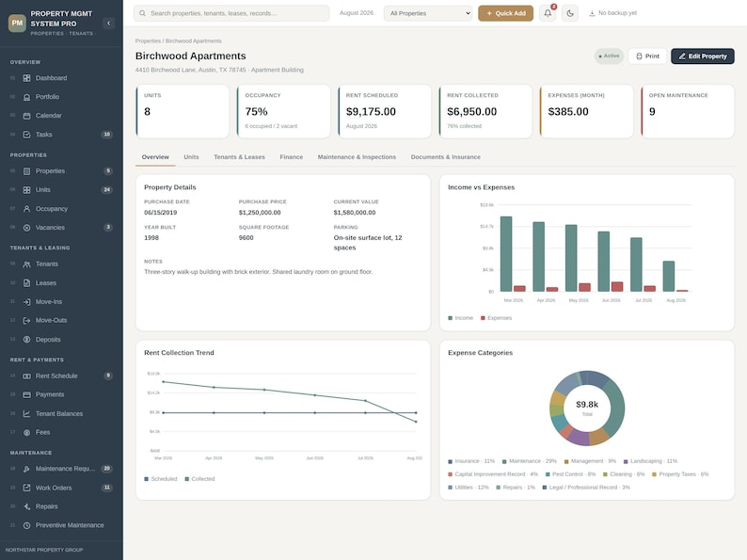This screenshot has width=747, height=560.
Task: Toggle Utilities category in donut legend
Action: pos(469,488)
